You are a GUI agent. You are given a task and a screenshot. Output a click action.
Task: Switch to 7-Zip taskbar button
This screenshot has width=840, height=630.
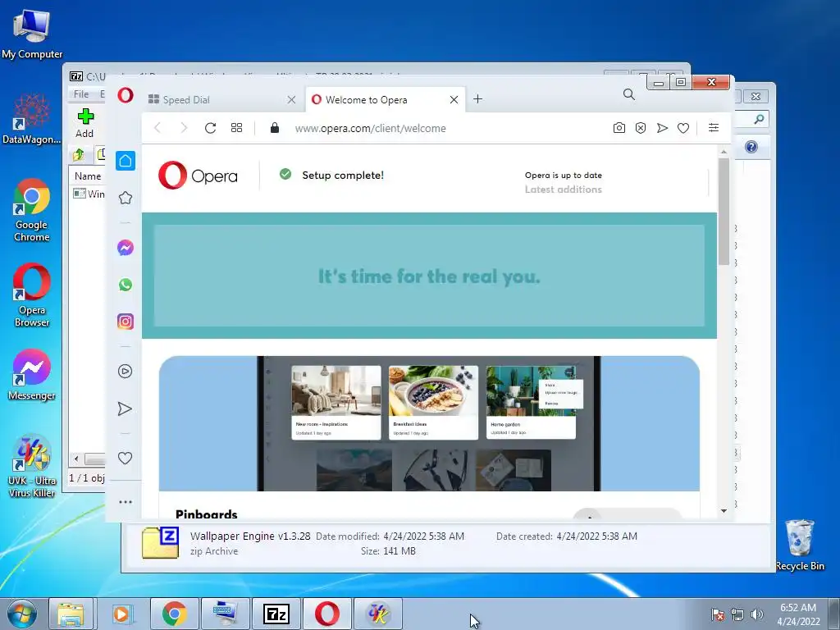point(276,614)
